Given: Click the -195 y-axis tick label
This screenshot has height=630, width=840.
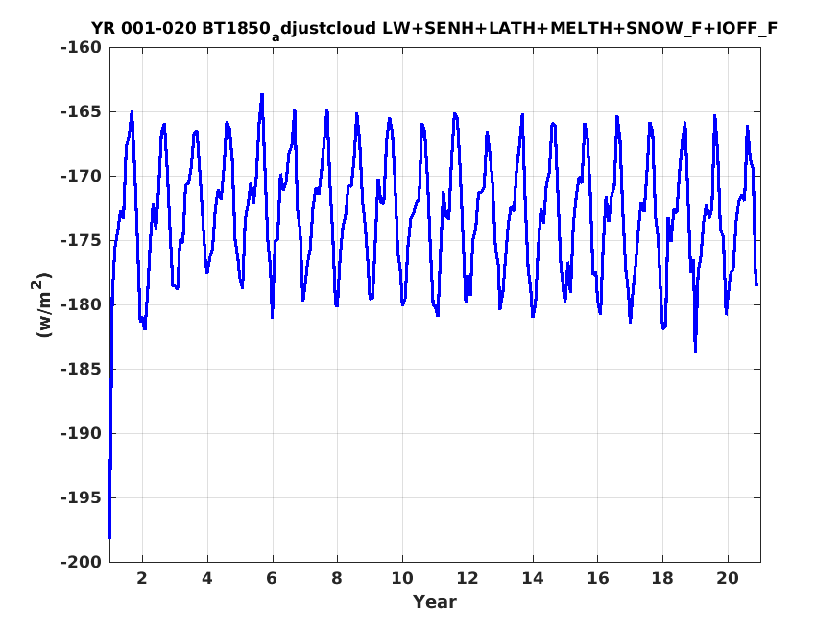Looking at the screenshot, I should tap(81, 497).
